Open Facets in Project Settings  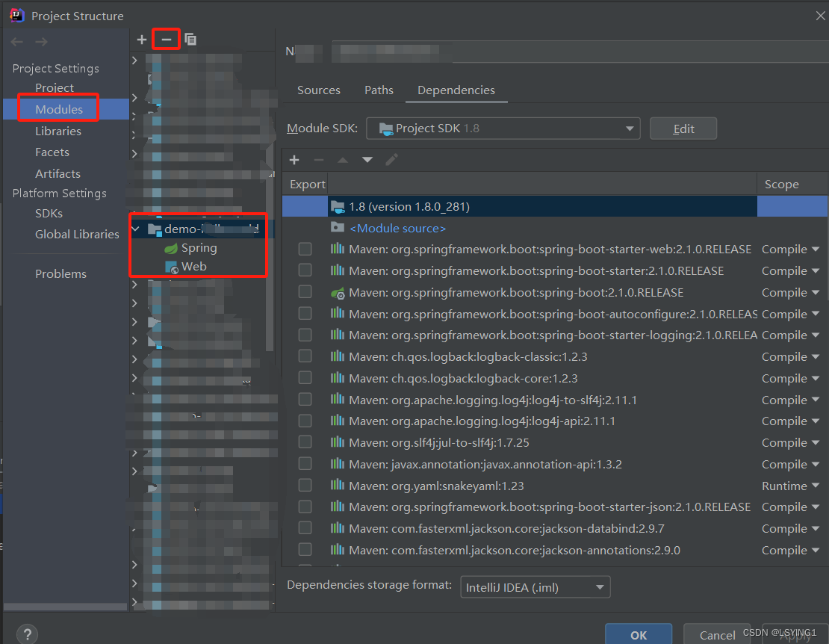tap(52, 152)
